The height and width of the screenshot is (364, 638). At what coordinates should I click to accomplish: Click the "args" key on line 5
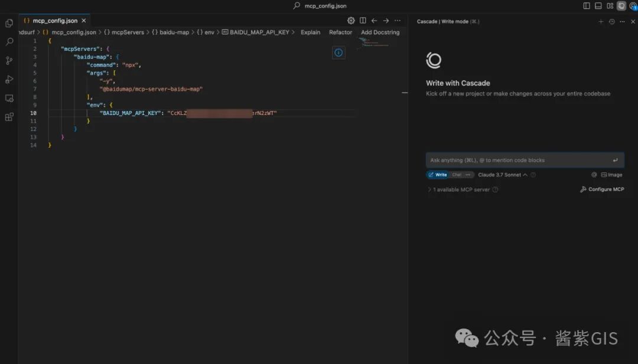96,73
